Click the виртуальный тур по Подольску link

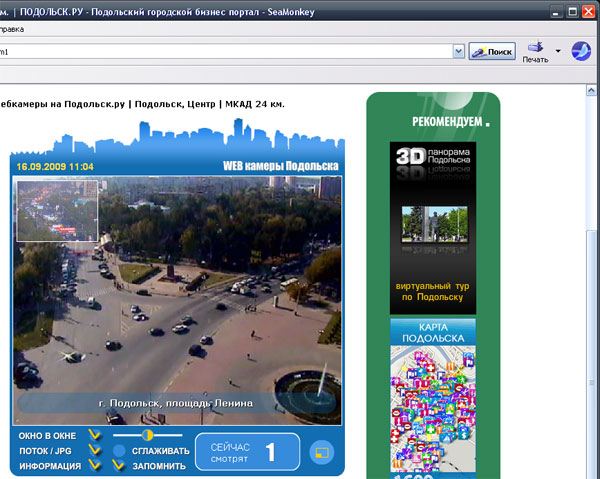pyautogui.click(x=432, y=292)
